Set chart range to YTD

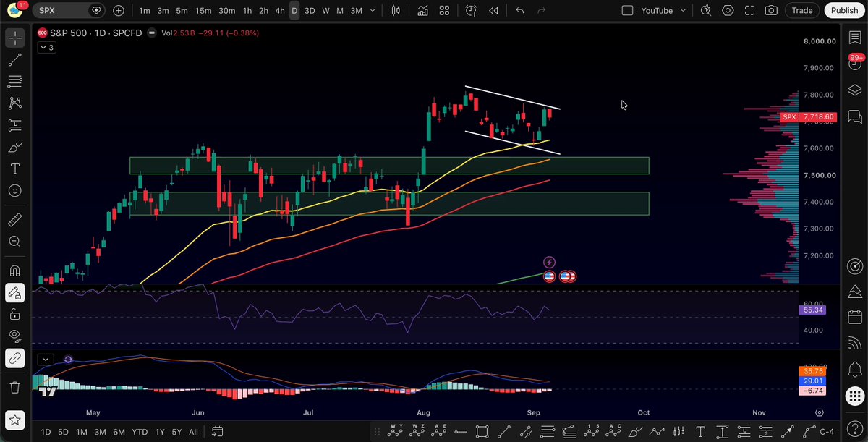pos(140,432)
